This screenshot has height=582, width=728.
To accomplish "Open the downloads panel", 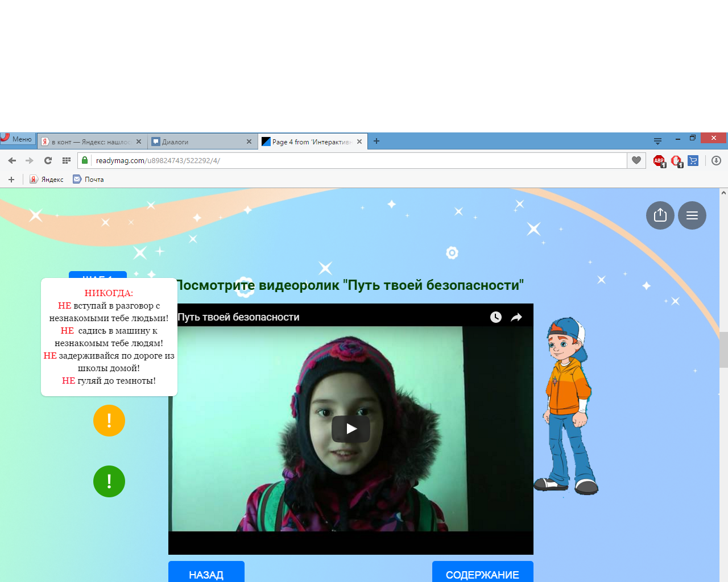I will [x=716, y=160].
